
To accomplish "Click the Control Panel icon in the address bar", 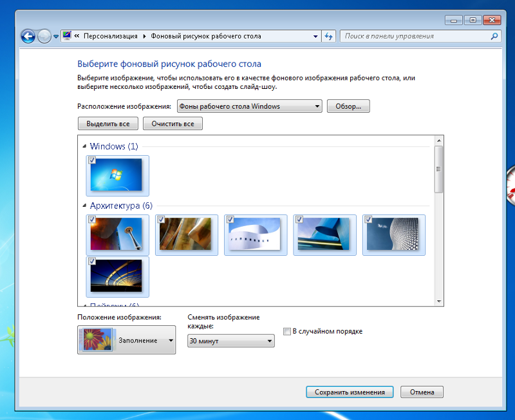I will pyautogui.click(x=67, y=36).
